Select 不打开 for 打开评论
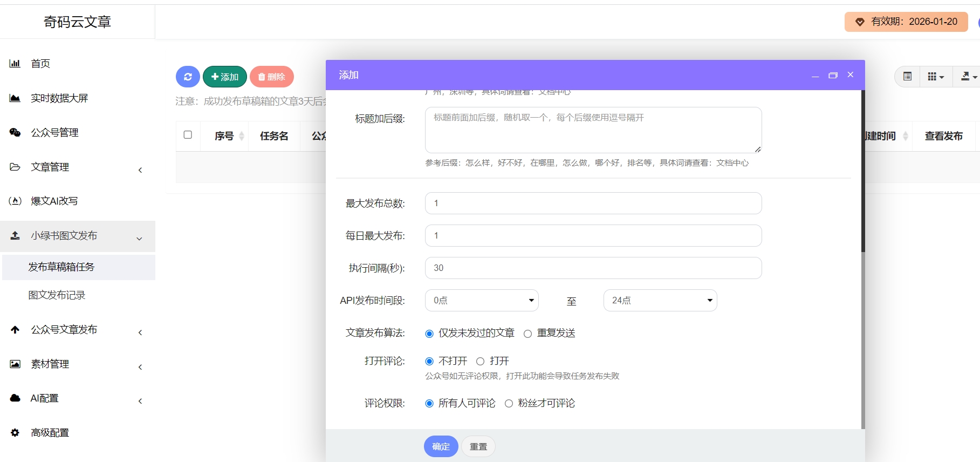Screen dimensions: 980x462 coord(429,361)
